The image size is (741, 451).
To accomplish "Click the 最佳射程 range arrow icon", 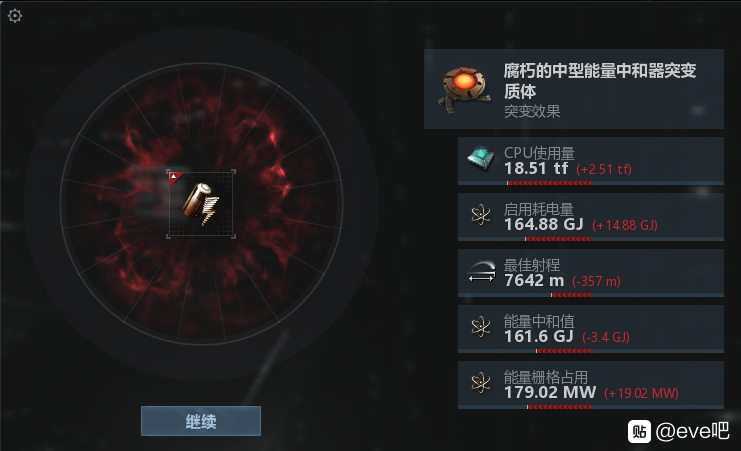I will (x=482, y=271).
